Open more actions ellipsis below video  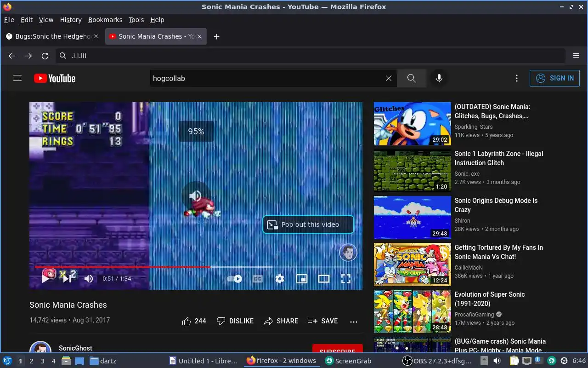(354, 322)
